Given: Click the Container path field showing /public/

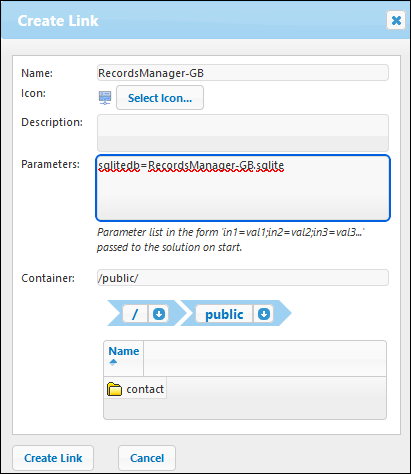Looking at the screenshot, I should [243, 278].
